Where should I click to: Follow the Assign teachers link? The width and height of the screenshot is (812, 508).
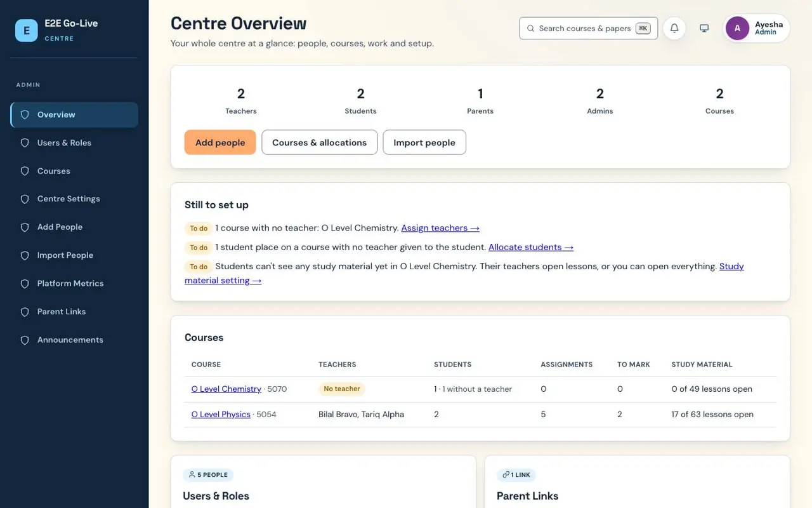tap(440, 228)
